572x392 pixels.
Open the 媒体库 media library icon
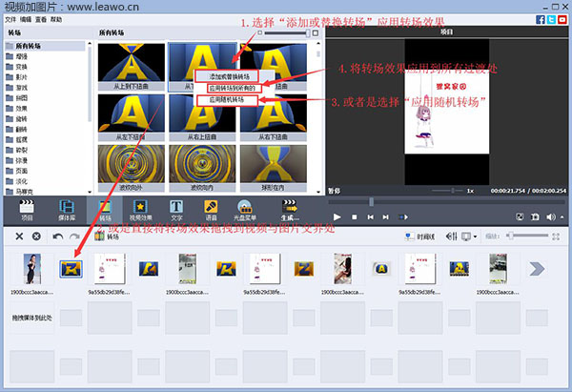point(67,210)
